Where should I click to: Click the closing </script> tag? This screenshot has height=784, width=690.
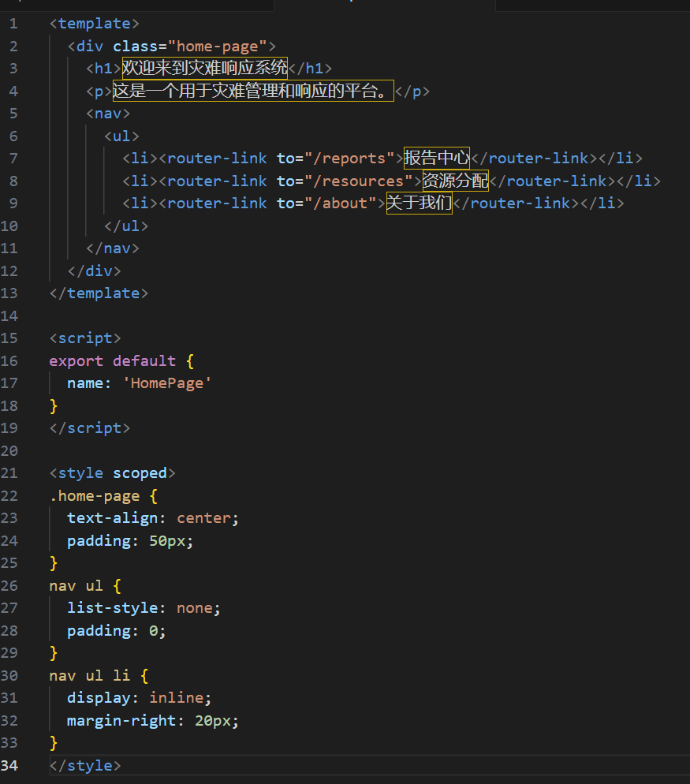89,428
